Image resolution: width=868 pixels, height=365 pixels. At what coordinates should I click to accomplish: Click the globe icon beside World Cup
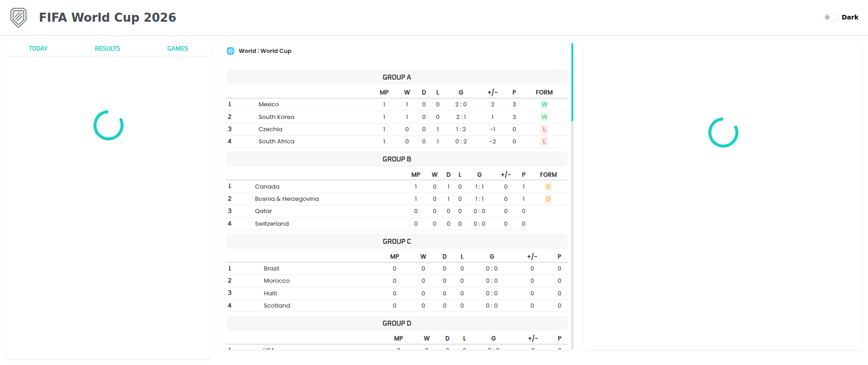(x=231, y=51)
